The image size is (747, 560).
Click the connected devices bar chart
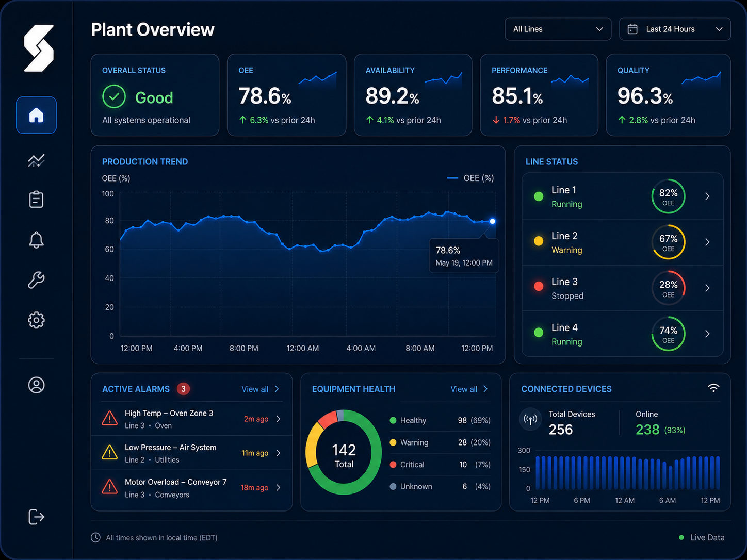(628, 472)
